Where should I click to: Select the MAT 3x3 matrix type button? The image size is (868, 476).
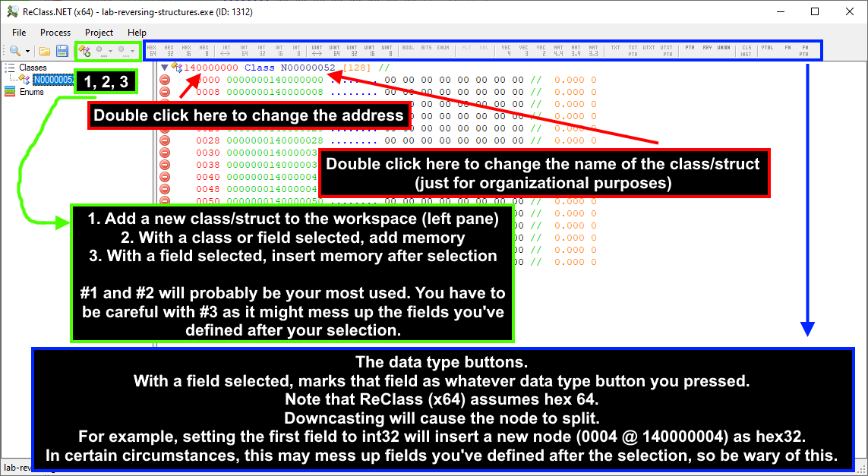(x=593, y=51)
